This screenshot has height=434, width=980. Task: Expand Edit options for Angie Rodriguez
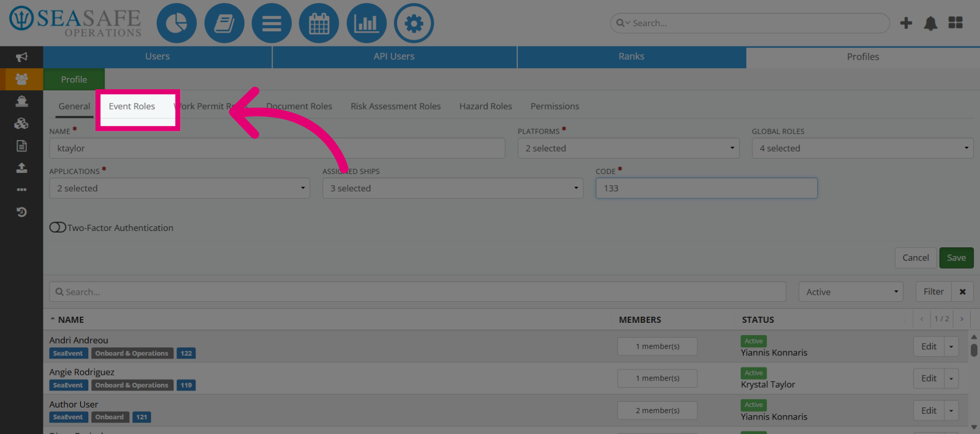(951, 378)
